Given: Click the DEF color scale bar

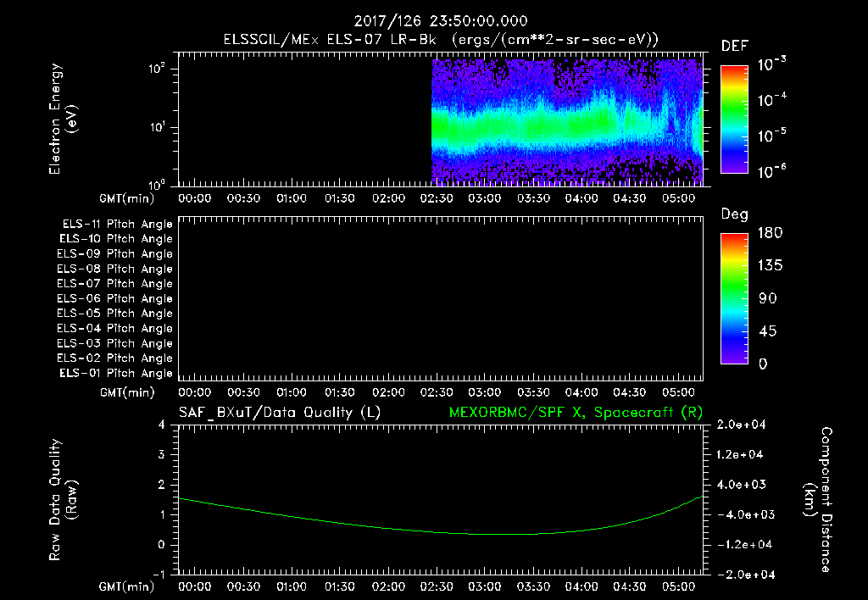Looking at the screenshot, I should pyautogui.click(x=734, y=119).
